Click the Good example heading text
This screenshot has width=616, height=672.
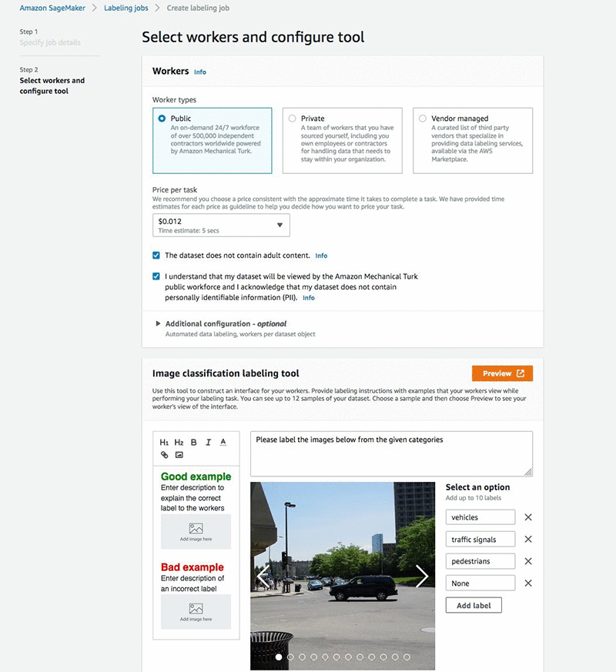coord(196,476)
